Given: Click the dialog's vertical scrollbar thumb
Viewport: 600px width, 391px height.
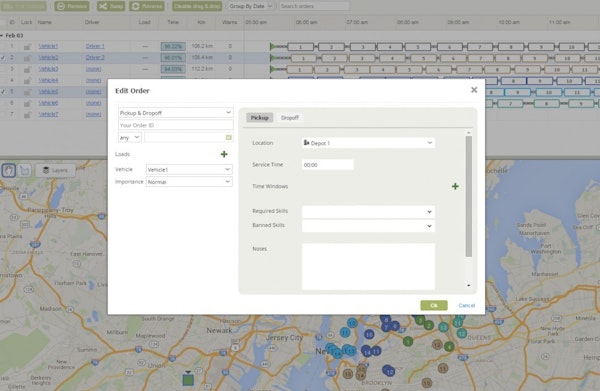Looking at the screenshot, I should coord(469,196).
